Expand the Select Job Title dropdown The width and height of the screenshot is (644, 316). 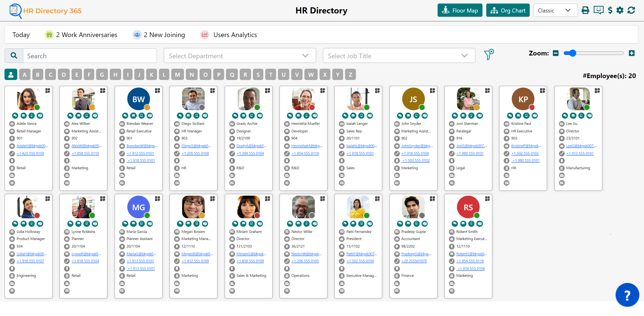399,55
